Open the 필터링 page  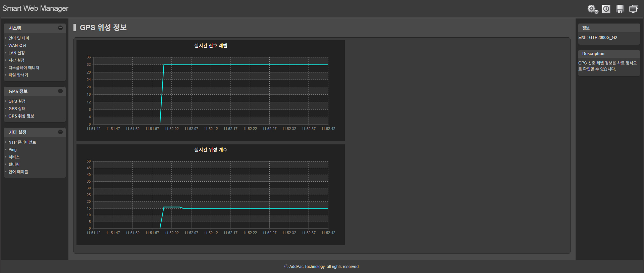(x=14, y=165)
